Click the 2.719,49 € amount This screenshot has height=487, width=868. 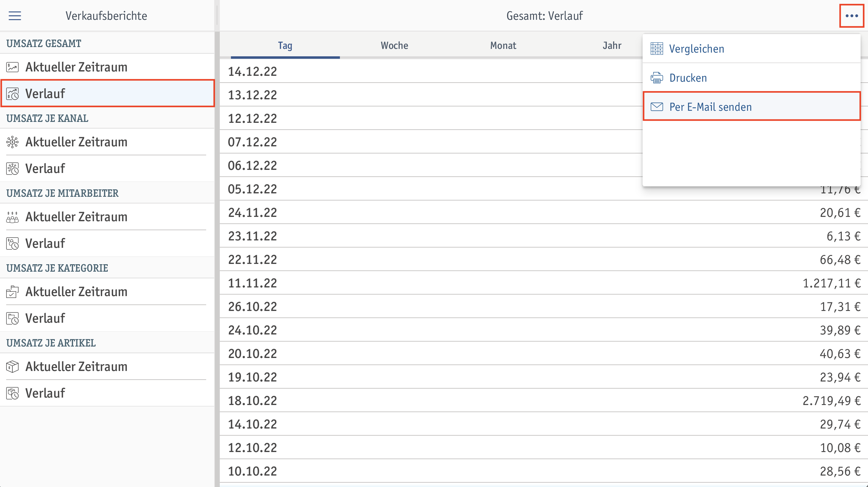(x=831, y=400)
